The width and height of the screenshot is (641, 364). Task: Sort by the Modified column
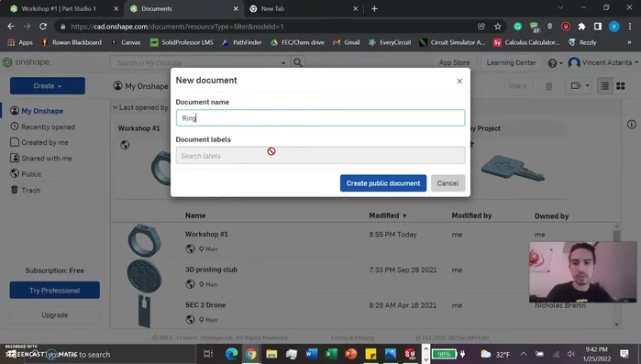point(388,215)
